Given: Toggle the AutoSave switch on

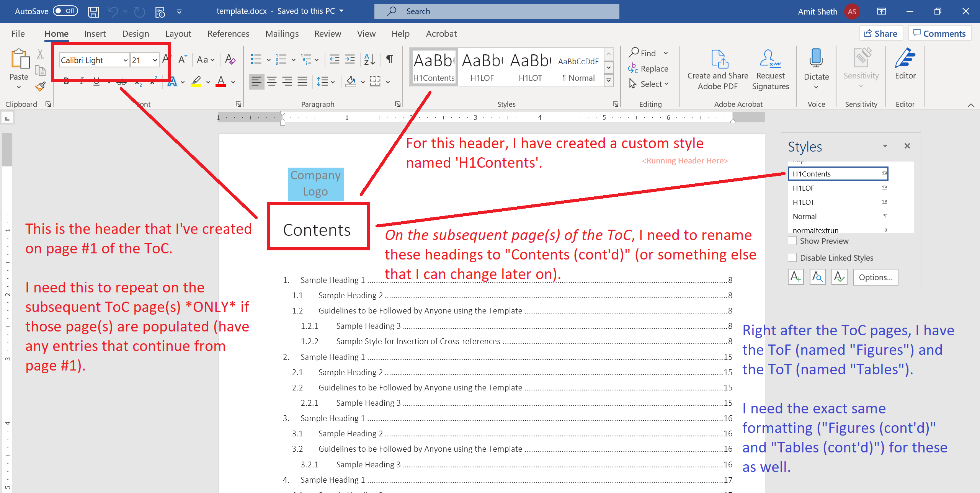Looking at the screenshot, I should [65, 11].
